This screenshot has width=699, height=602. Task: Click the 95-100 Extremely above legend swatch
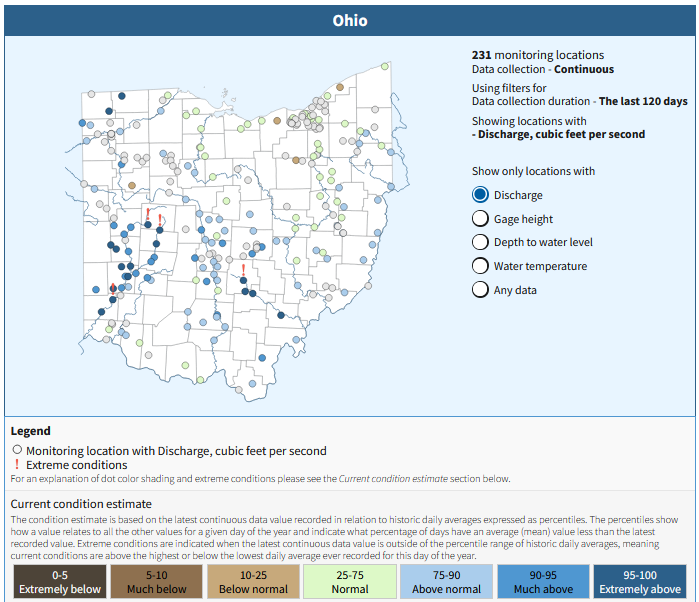(640, 581)
